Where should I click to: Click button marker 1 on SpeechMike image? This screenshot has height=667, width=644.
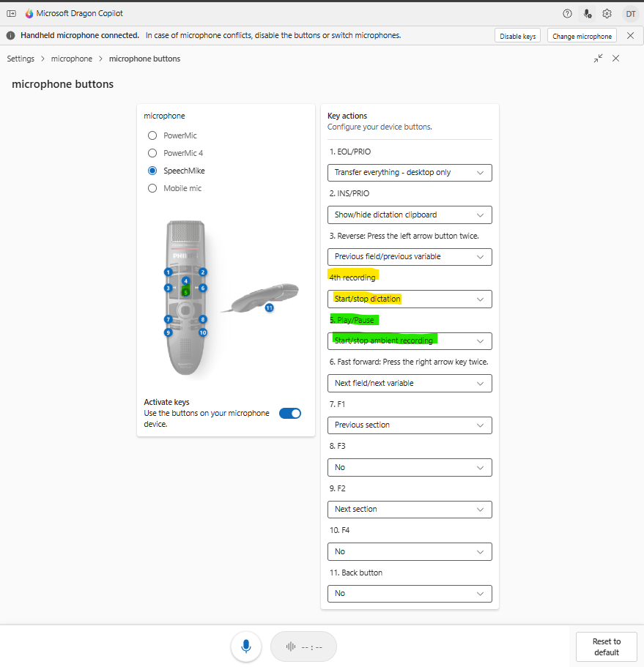[168, 272]
